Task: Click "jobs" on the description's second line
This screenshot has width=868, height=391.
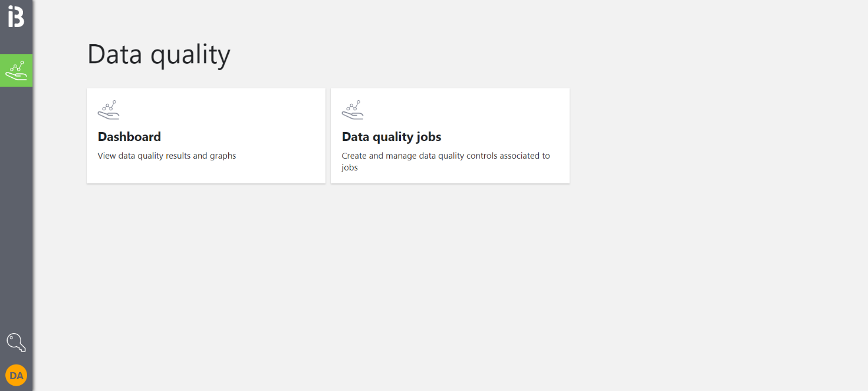Action: click(350, 167)
